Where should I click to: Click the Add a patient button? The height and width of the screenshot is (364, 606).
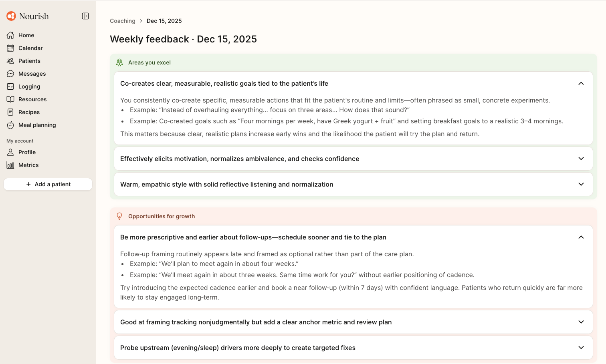(48, 184)
